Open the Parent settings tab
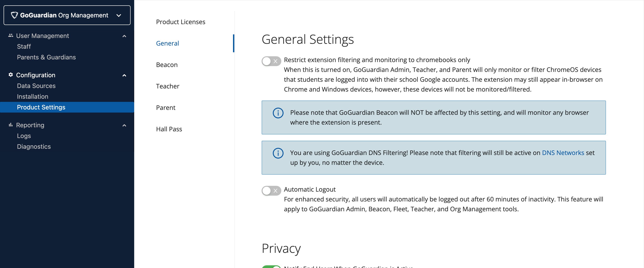The width and height of the screenshot is (644, 268). pos(165,108)
